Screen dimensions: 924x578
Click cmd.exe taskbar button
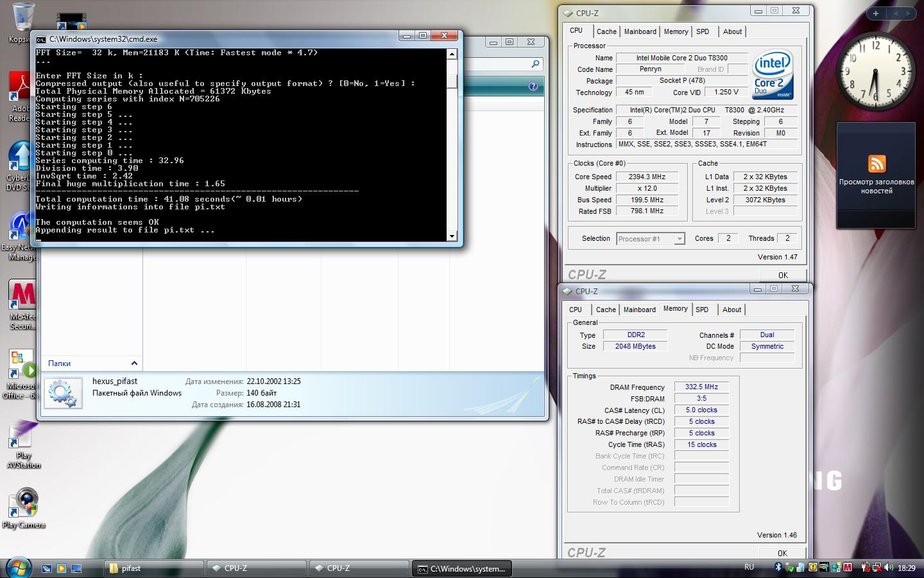pos(462,568)
